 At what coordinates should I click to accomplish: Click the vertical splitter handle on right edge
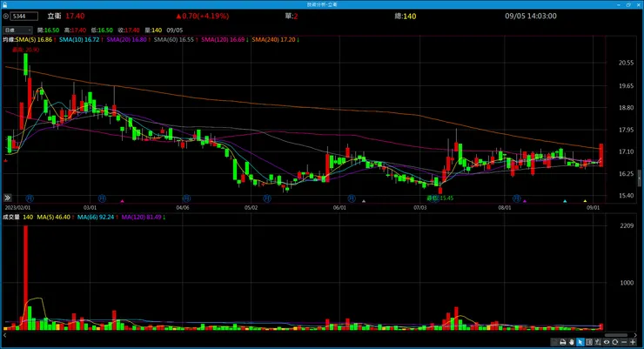click(639, 178)
